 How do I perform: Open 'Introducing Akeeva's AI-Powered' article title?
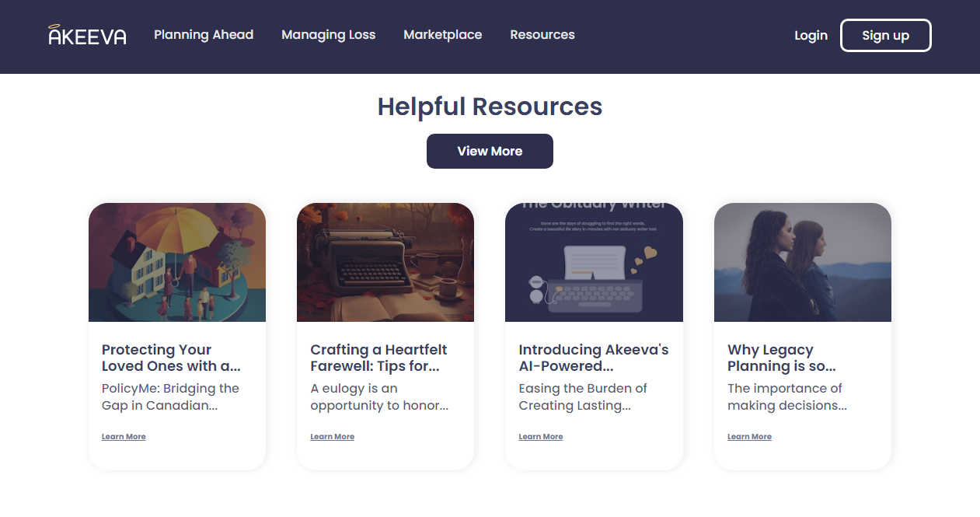(593, 358)
